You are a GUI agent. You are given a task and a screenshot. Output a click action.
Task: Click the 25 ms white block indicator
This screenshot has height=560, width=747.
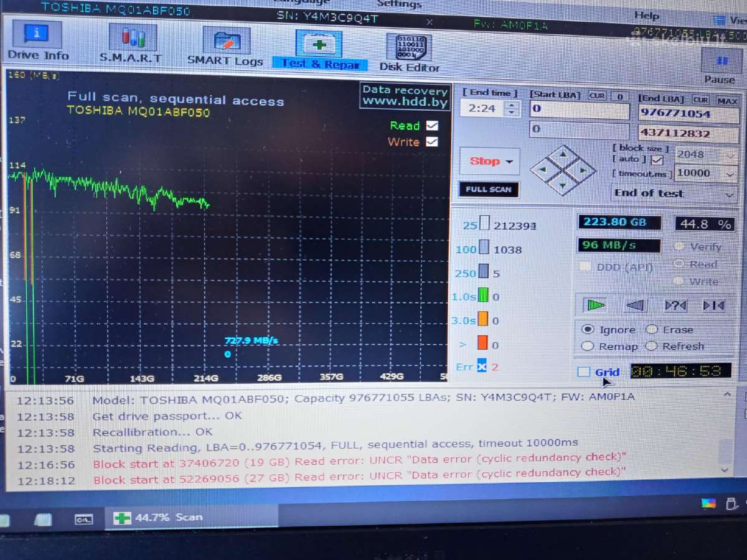pos(484,225)
